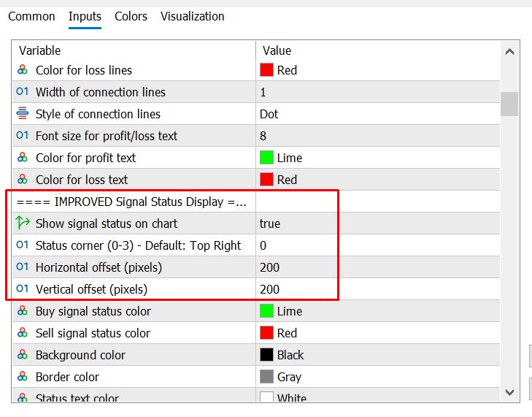Open the gray swatch of Border color
The width and height of the screenshot is (532, 417).
click(x=266, y=377)
